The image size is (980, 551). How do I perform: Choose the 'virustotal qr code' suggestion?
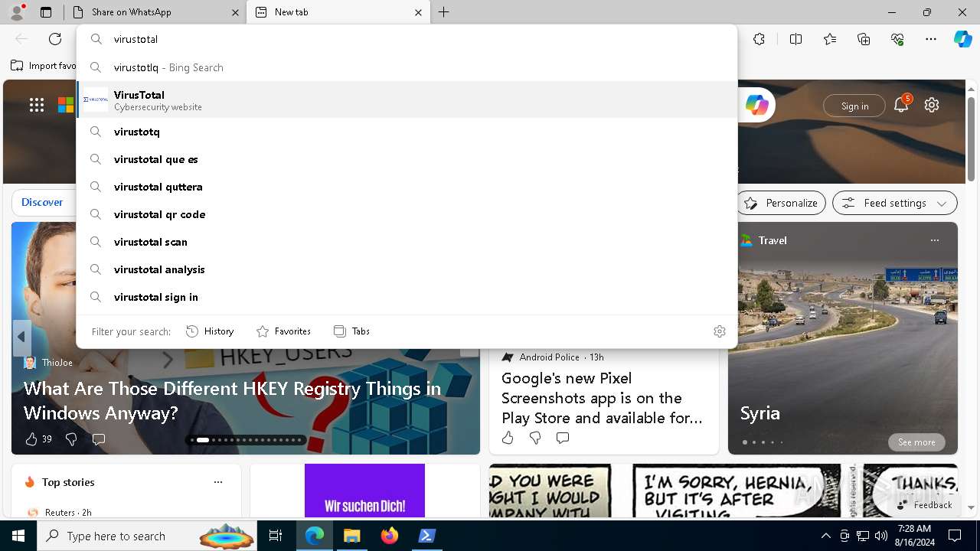click(x=407, y=214)
